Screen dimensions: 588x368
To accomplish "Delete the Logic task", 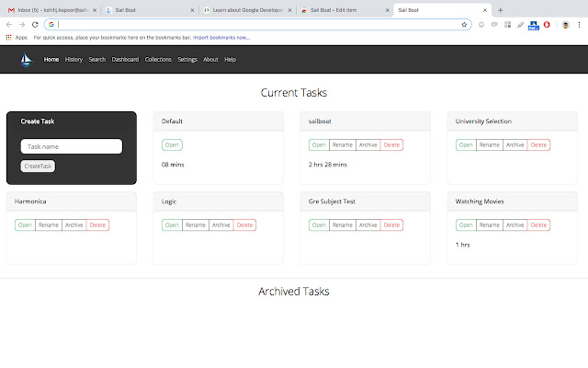I will [x=244, y=224].
